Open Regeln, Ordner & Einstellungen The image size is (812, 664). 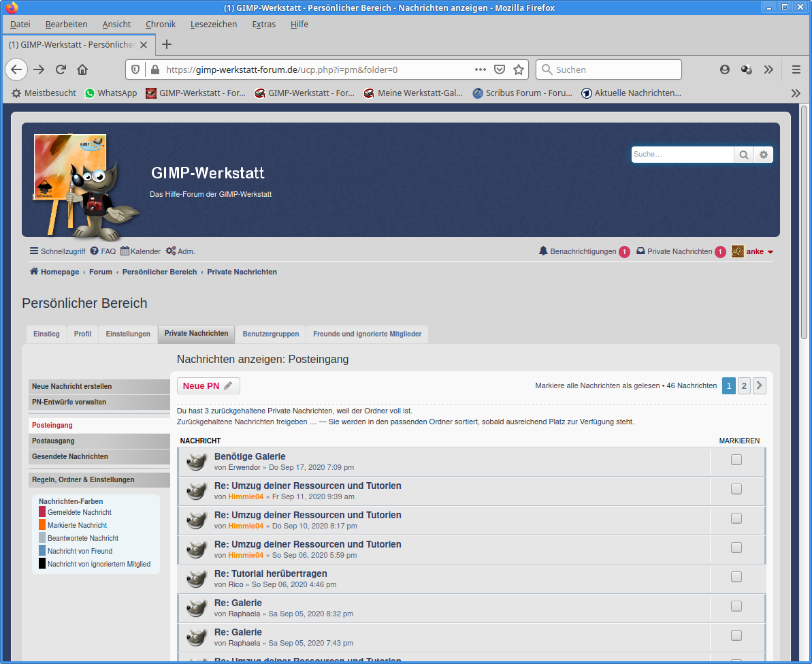(99, 480)
